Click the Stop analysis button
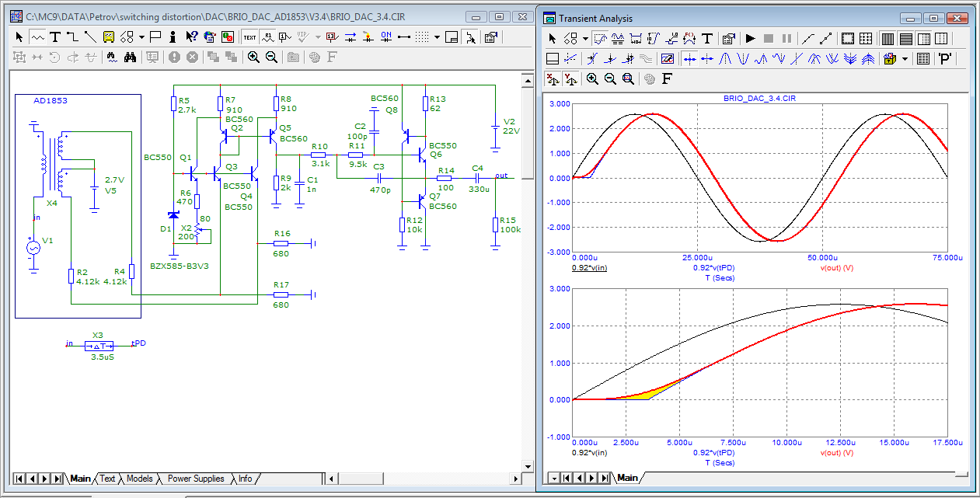This screenshot has width=980, height=498. [x=769, y=38]
